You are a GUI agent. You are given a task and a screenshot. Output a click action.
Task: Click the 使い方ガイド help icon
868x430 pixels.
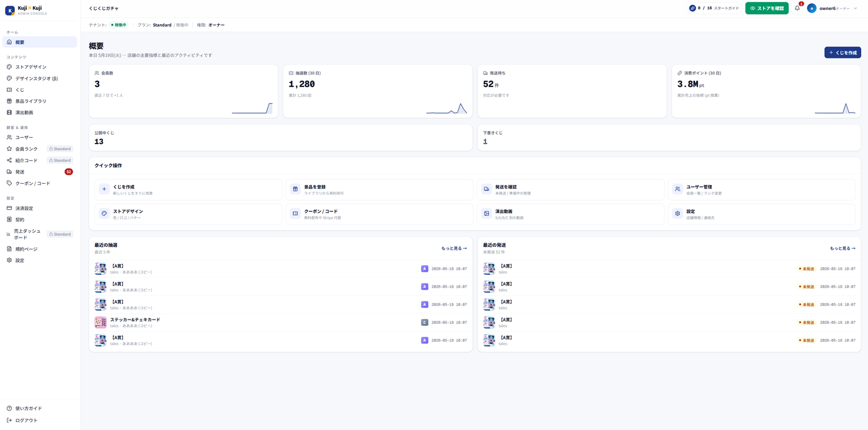(x=9, y=408)
